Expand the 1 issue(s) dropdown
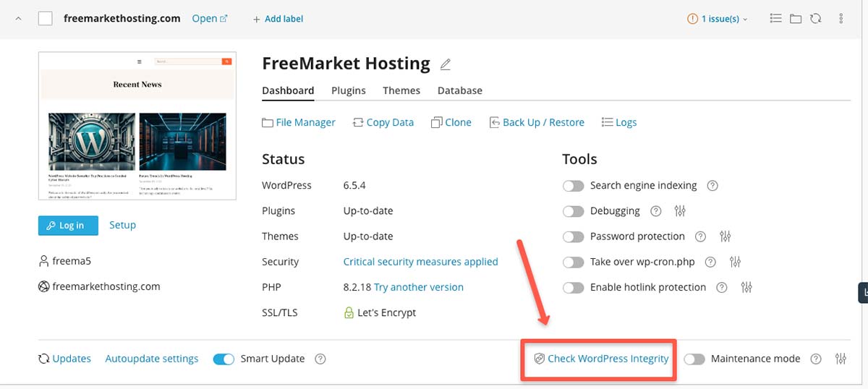Viewport: 868px width, 389px height. 718,19
